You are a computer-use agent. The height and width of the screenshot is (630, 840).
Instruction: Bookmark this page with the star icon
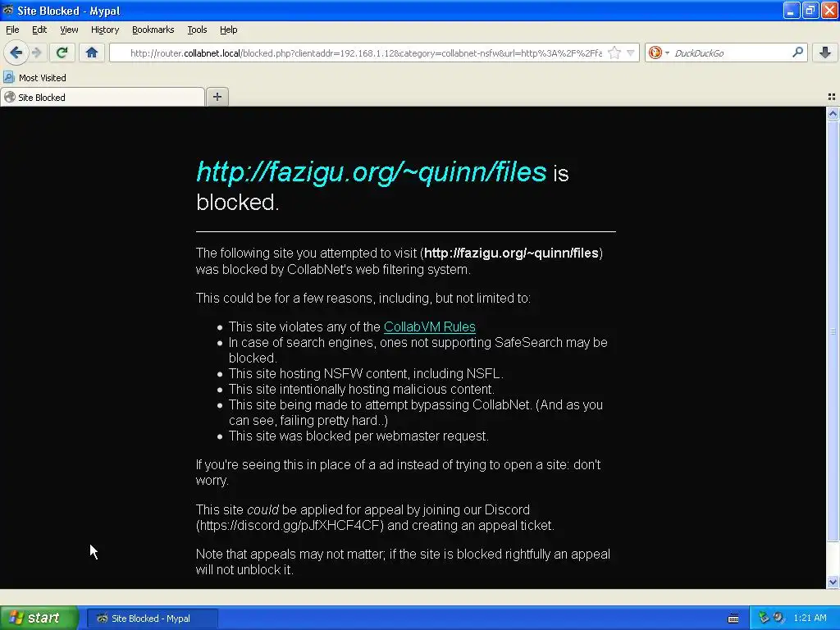614,53
